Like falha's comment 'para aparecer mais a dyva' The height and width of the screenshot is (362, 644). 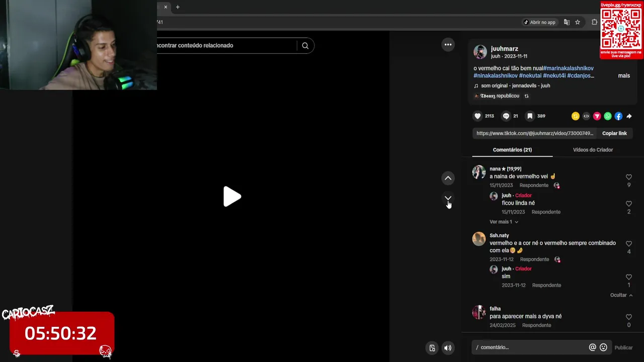pos(628,317)
